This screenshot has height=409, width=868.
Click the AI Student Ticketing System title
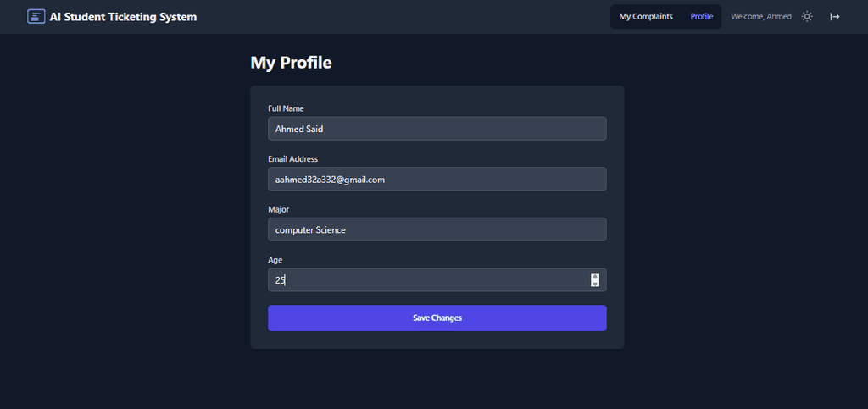123,17
